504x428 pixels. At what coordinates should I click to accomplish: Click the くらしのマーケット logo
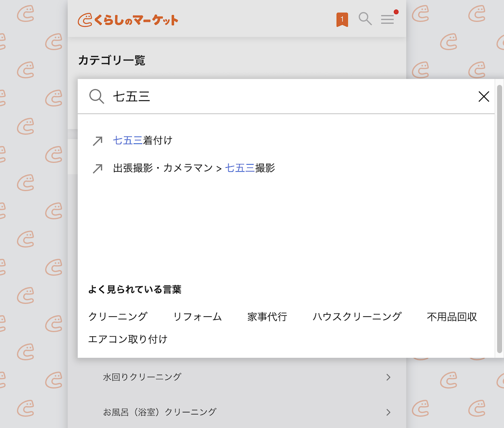128,20
